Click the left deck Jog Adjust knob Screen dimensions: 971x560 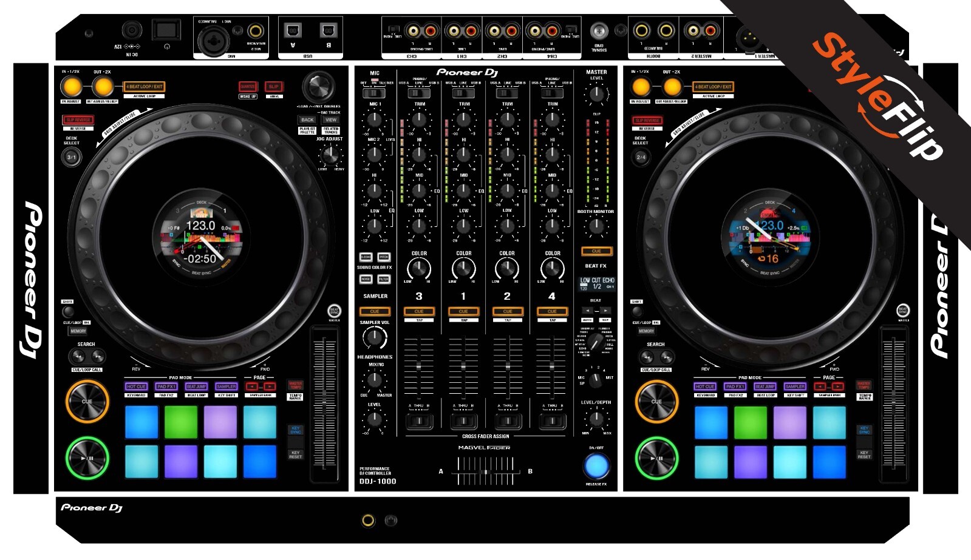330,155
